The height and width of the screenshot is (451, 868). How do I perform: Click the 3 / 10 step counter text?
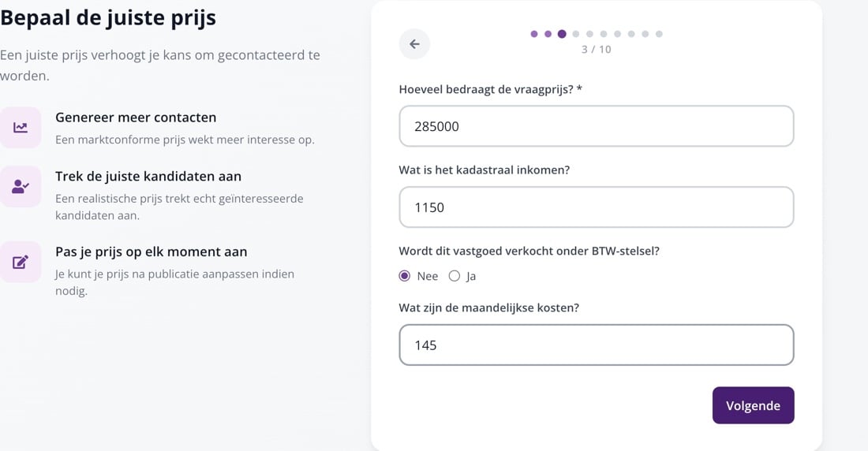point(597,50)
